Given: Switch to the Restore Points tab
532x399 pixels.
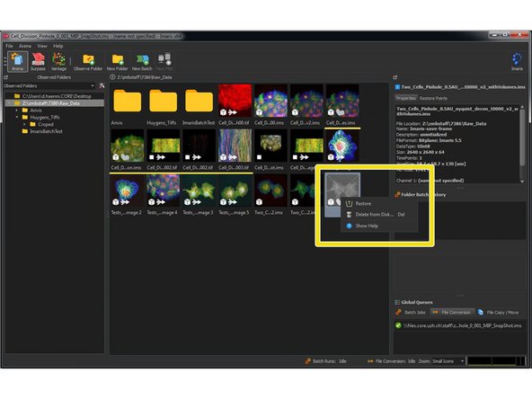Looking at the screenshot, I should coord(433,98).
